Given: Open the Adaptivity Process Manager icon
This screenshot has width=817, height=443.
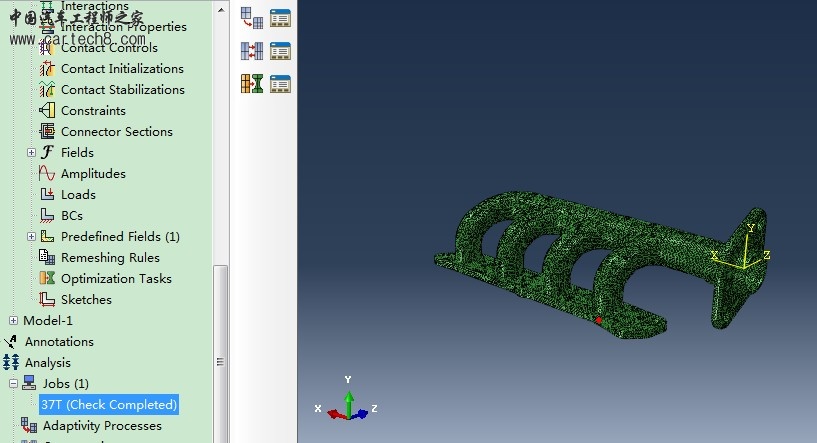Looking at the screenshot, I should click(280, 50).
